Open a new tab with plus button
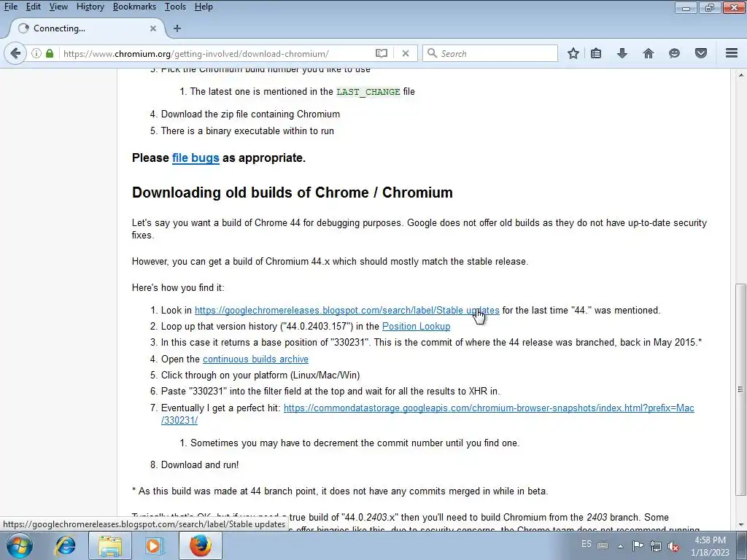The image size is (747, 560). pyautogui.click(x=177, y=28)
